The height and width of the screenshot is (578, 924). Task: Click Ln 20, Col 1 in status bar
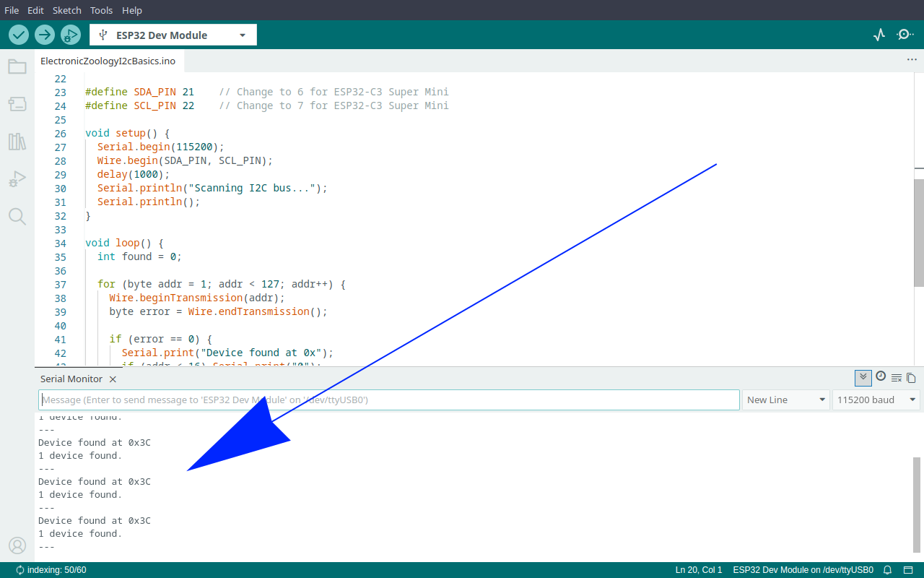pyautogui.click(x=698, y=570)
